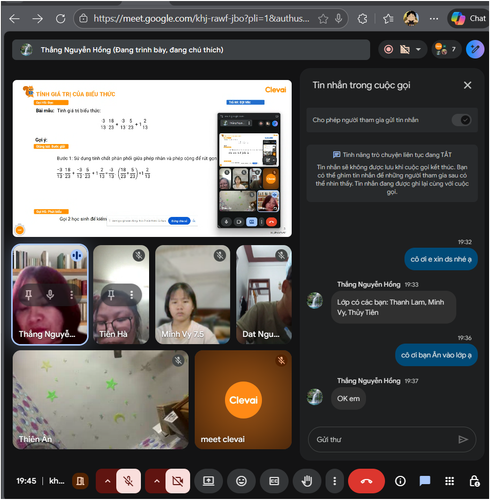Select Thiên Ân video tile
The width and height of the screenshot is (490, 500).
pyautogui.click(x=101, y=400)
